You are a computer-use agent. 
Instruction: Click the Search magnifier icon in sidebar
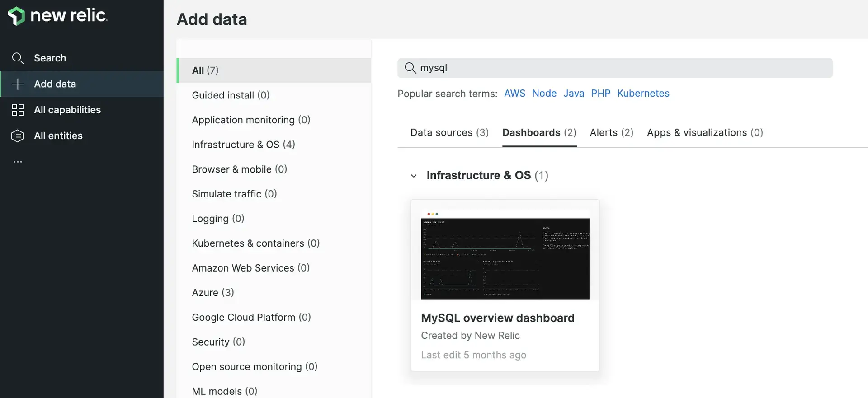click(18, 58)
